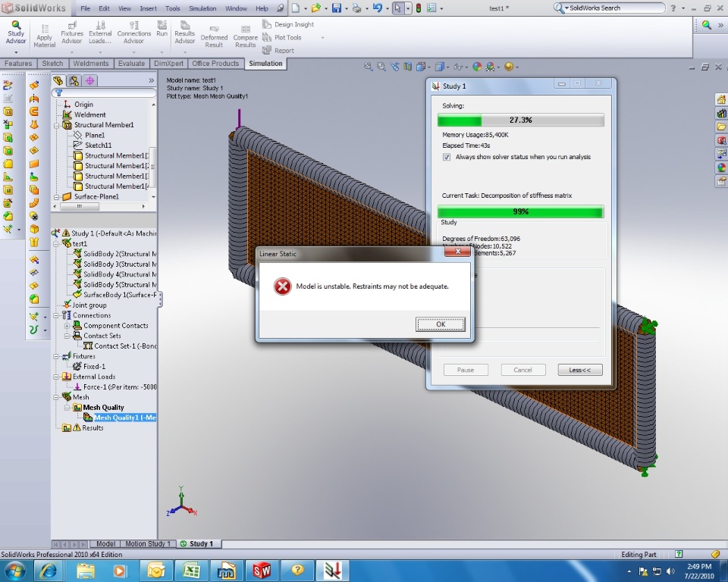Click the Pause solver button
Screen dimensions: 728x582
[x=466, y=370]
